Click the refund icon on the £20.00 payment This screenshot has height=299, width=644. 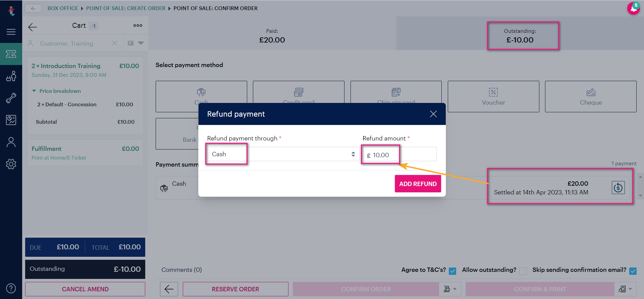click(618, 188)
